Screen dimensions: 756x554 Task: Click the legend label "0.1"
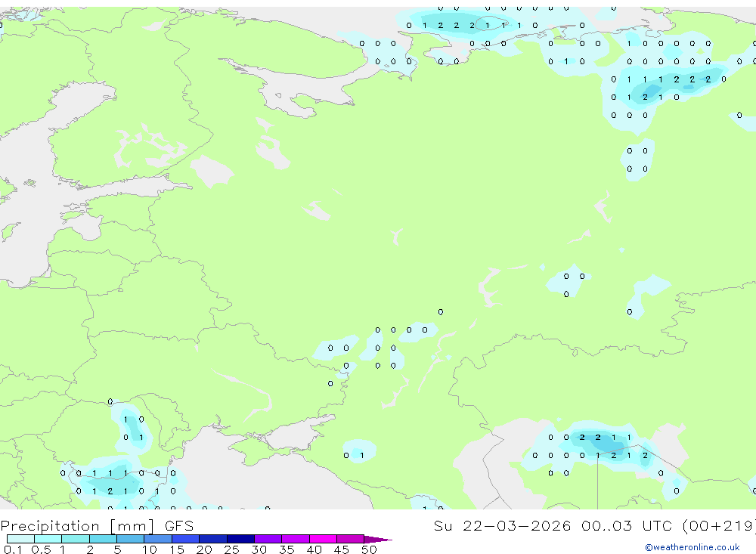coord(13,549)
